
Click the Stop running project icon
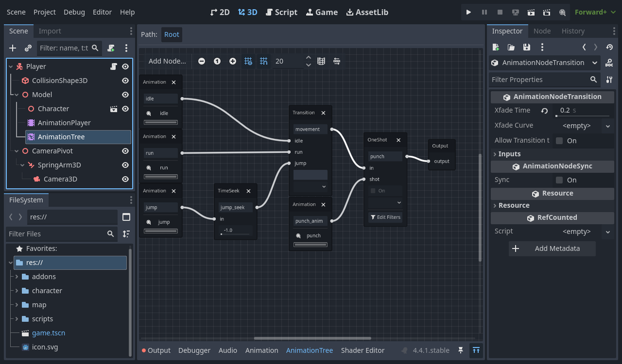500,12
